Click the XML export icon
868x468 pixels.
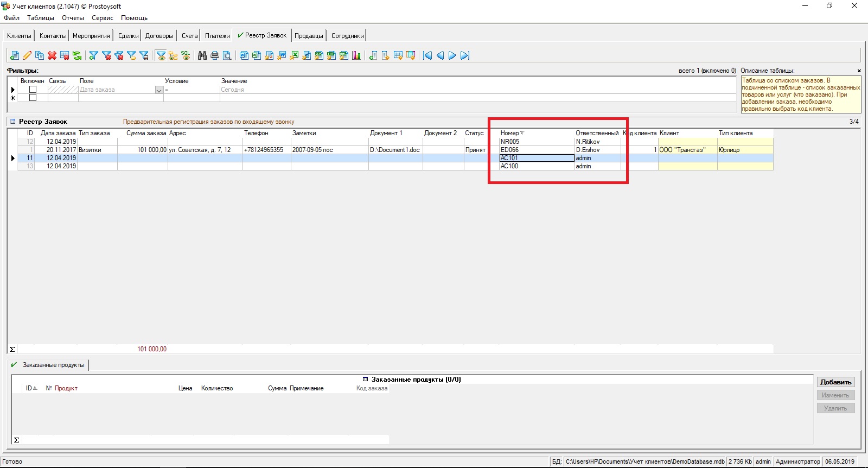344,55
